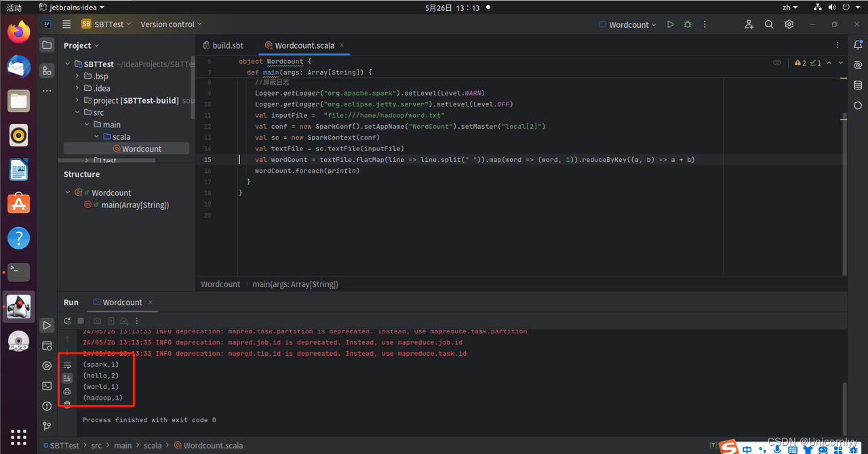Open Version control dropdown
Image resolution: width=868 pixels, height=454 pixels.
point(172,24)
